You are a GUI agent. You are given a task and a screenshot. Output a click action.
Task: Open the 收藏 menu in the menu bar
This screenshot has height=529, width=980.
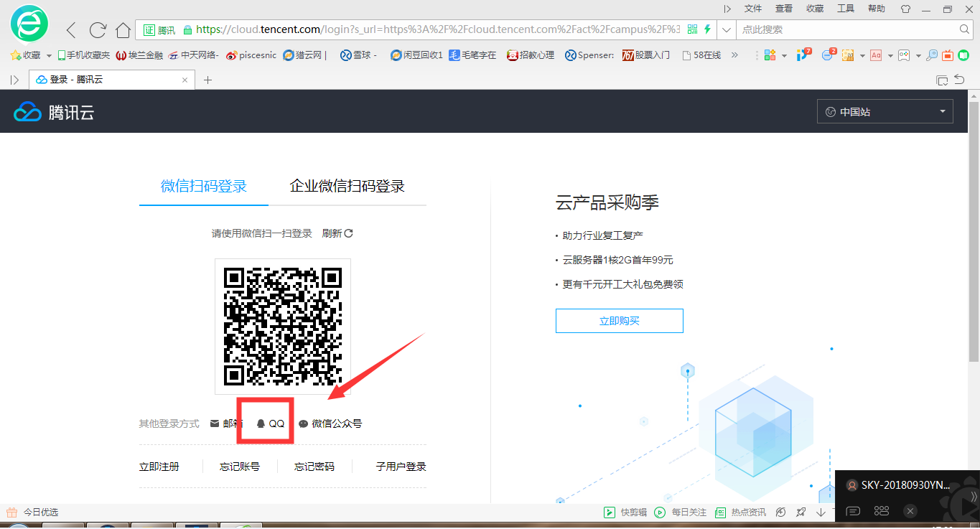[815, 9]
